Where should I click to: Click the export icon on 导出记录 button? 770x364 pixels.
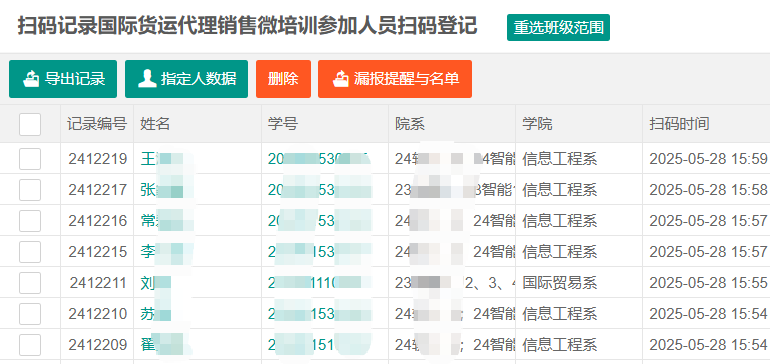(31, 79)
